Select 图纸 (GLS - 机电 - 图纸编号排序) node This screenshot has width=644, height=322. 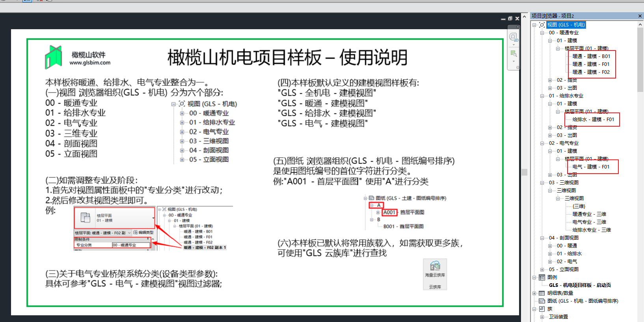point(583,301)
